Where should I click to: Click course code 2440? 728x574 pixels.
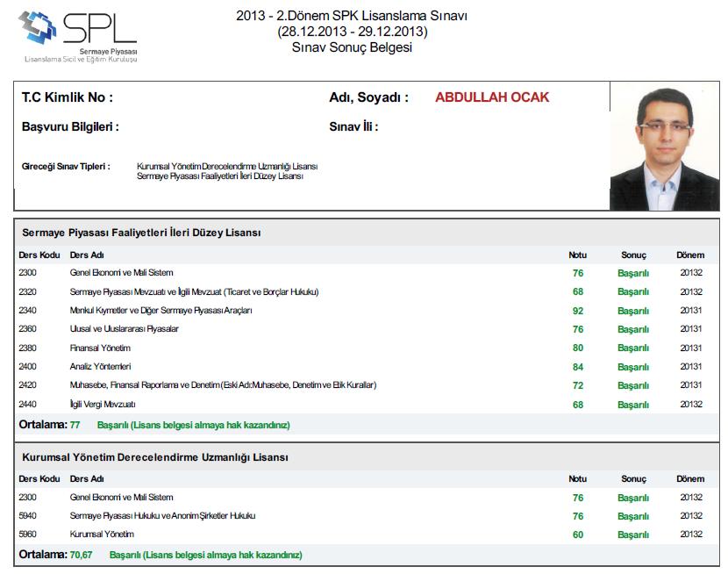coord(27,404)
